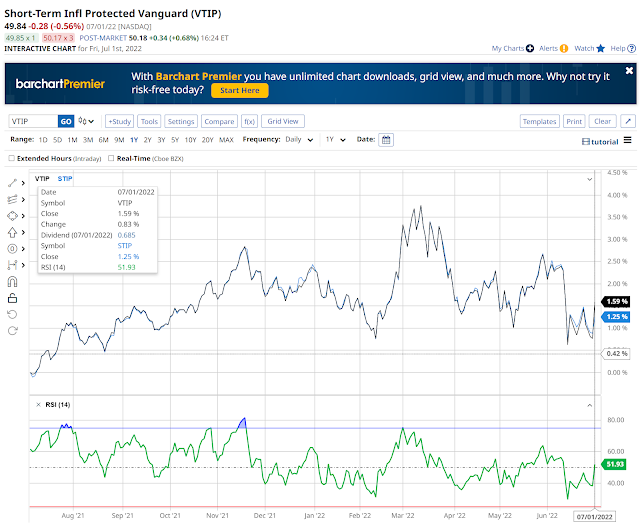
Task: Expand shapes tool options chevron
Action: (x=23, y=216)
